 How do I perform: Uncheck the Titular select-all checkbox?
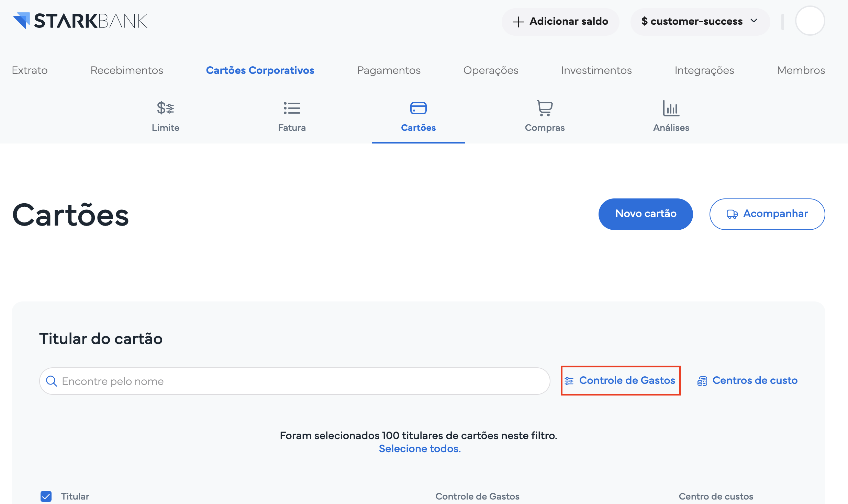46,496
